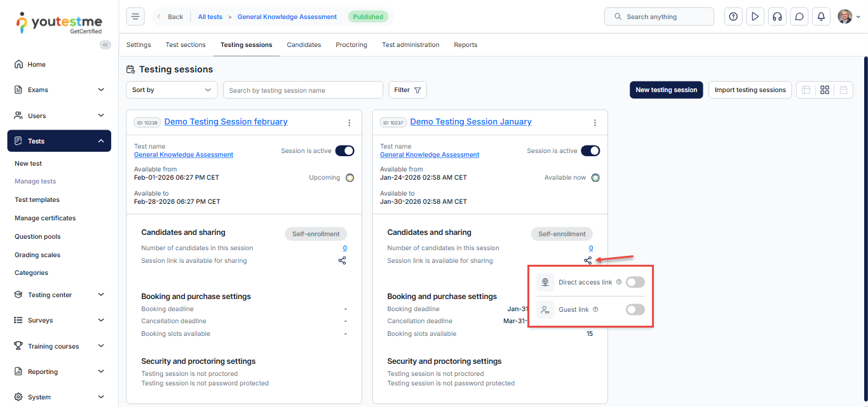Click the headphones support icon
Image resolution: width=868 pixels, height=407 pixels.
coord(776,17)
